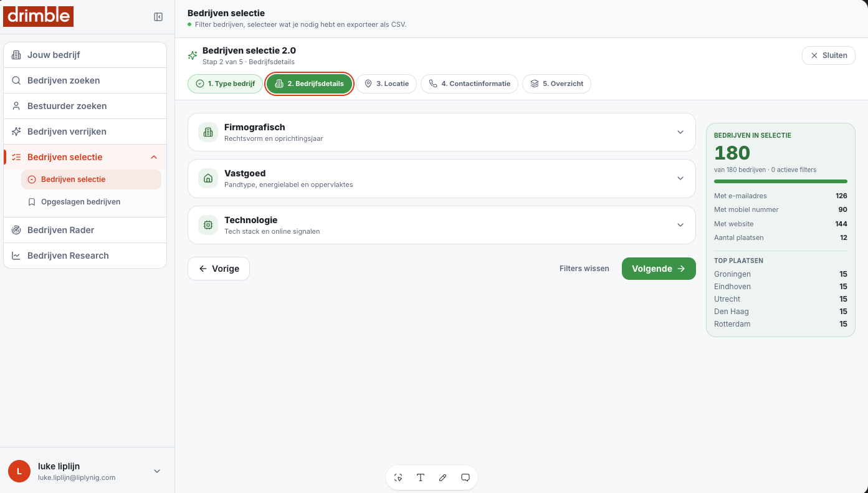Click Filters wissen
Viewport: 868px width, 493px height.
[584, 269]
